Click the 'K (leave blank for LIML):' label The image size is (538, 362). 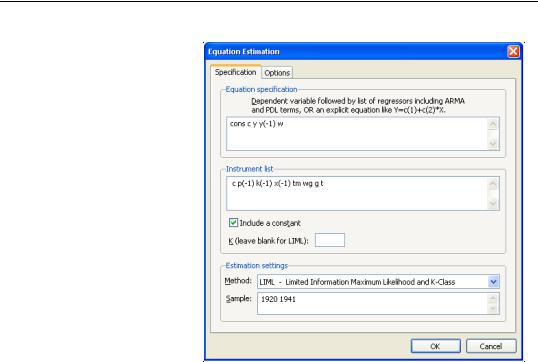(x=268, y=241)
